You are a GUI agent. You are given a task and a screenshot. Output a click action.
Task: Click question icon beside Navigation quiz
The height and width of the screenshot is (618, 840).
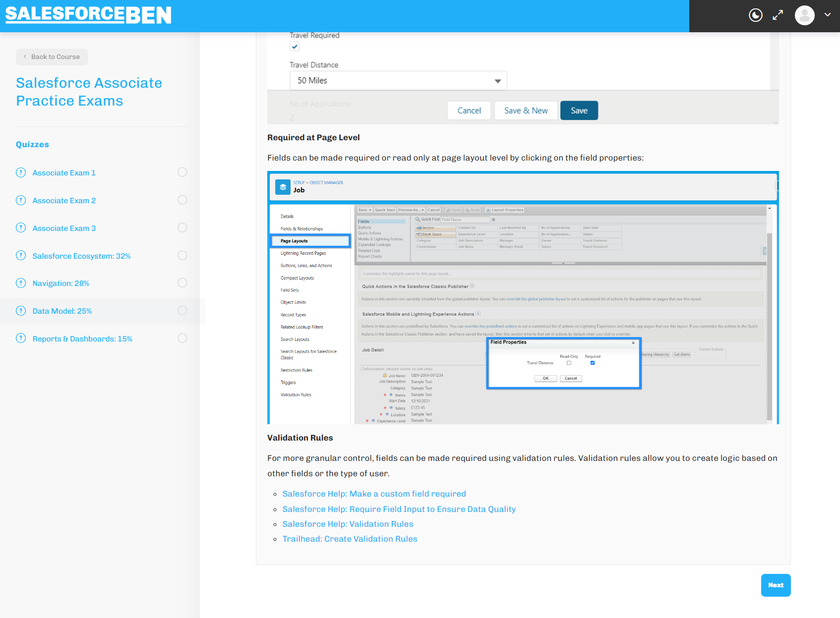coord(21,283)
